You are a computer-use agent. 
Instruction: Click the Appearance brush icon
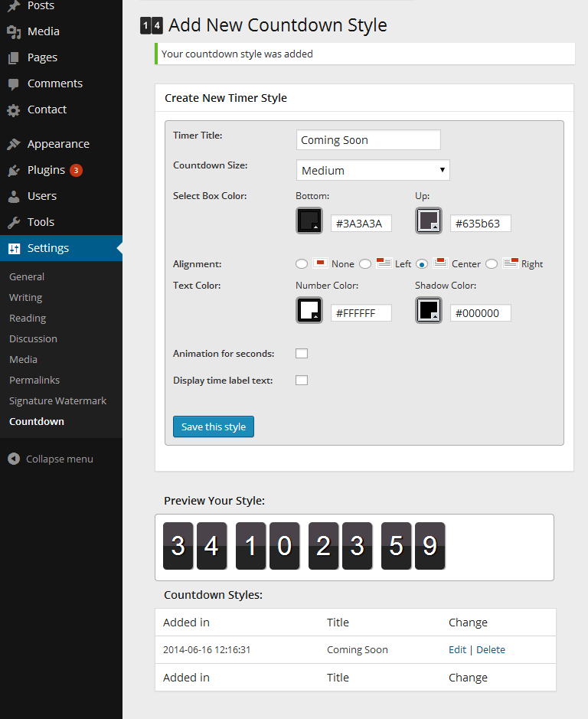pos(14,145)
